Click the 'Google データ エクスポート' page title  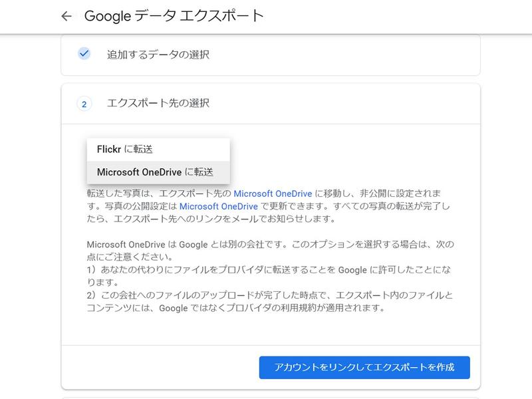pyautogui.click(x=174, y=16)
